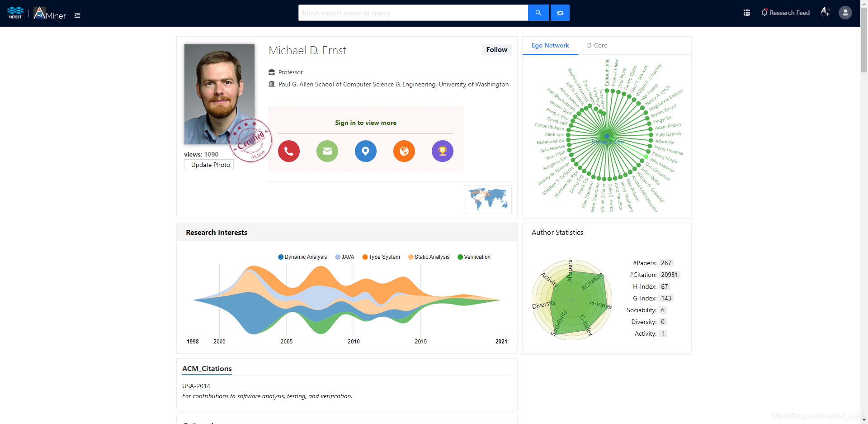Click the institution icon beside affiliation
868x424 pixels.
coord(272,84)
